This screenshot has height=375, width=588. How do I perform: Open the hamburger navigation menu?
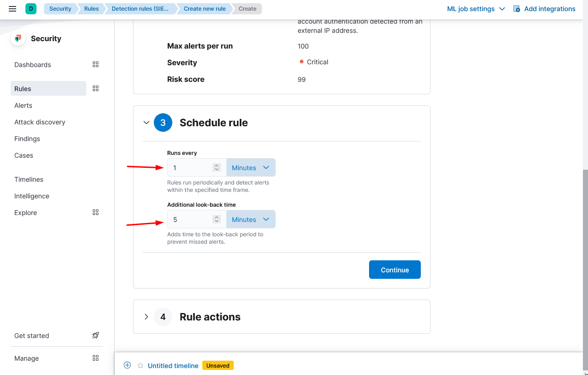tap(12, 9)
